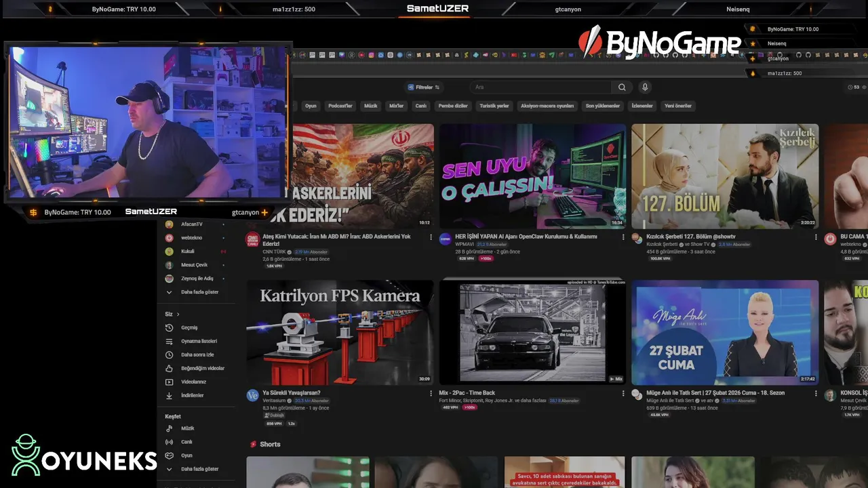Open SEN UYU O ÇALIŞSIN video thumbnail
The image size is (868, 488).
(532, 176)
